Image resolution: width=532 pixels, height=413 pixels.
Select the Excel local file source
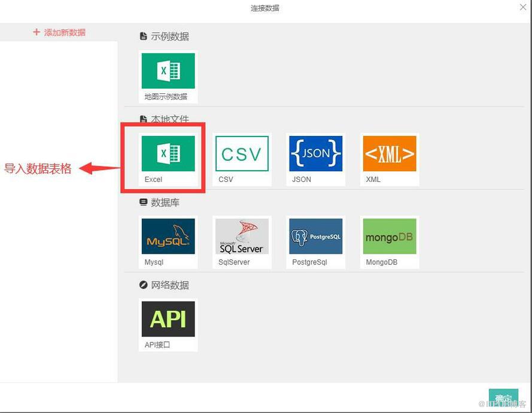click(x=168, y=159)
